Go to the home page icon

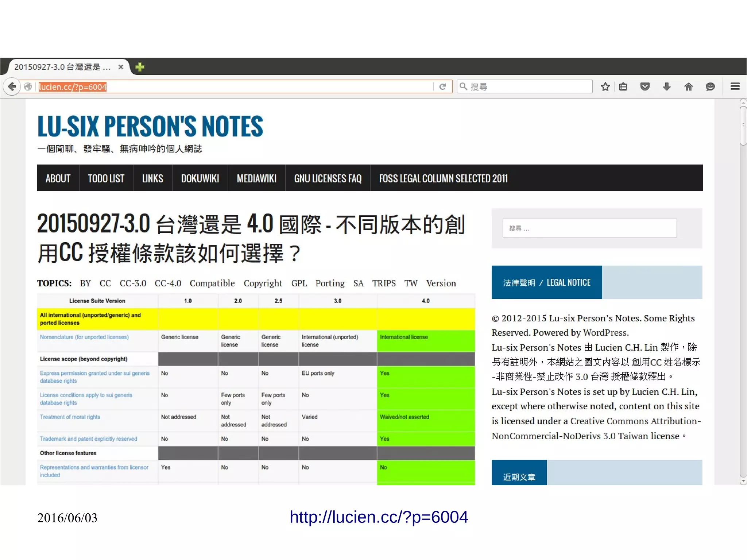(688, 86)
